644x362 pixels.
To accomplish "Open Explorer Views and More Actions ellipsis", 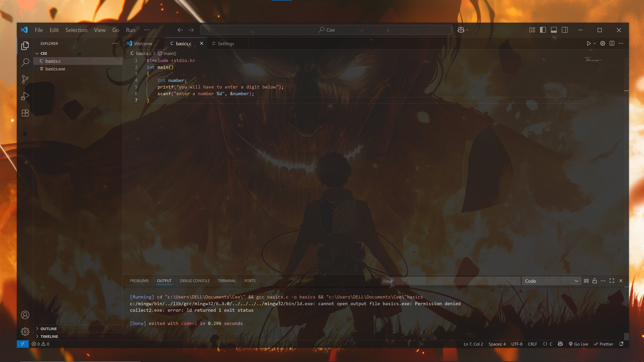I will pyautogui.click(x=115, y=43).
